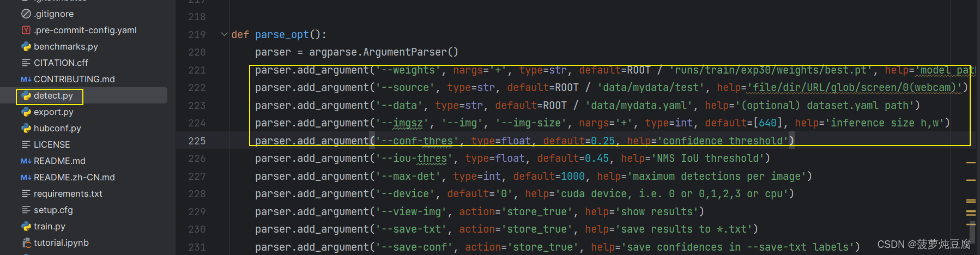Click the 'confidence threshold' help string
The image size is (980, 255).
click(x=723, y=141)
